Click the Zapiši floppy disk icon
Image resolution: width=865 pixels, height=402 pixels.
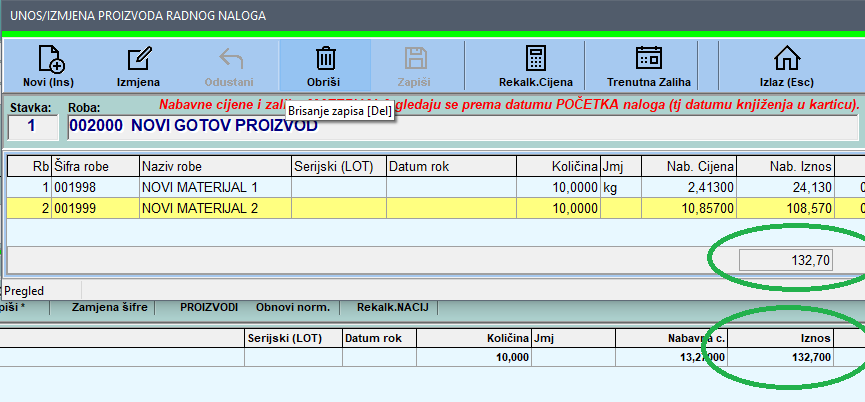[414, 58]
